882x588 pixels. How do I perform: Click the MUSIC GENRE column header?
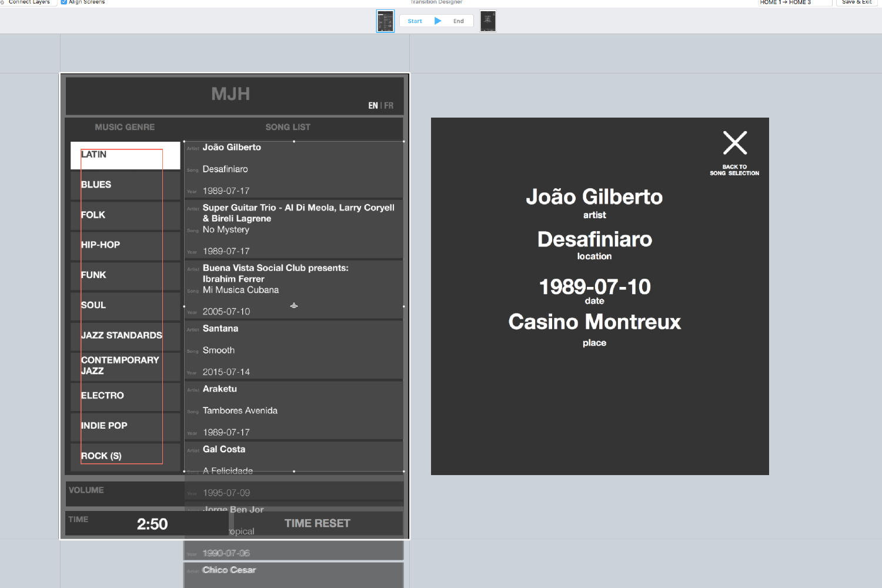[x=125, y=128]
